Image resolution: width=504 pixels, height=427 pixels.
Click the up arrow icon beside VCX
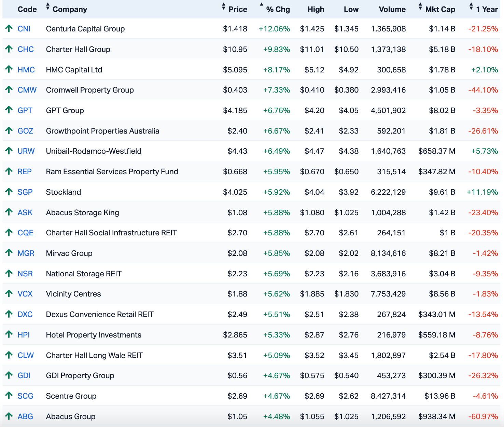(x=9, y=293)
